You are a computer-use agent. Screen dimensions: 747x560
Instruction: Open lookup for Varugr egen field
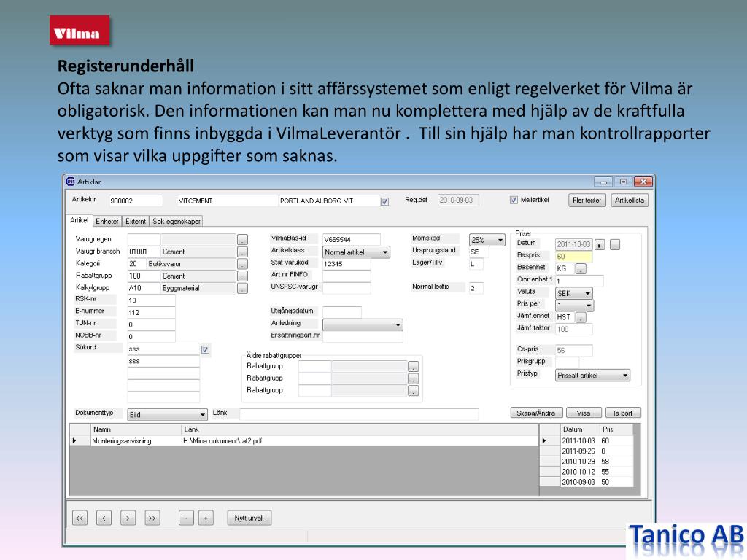pos(242,239)
